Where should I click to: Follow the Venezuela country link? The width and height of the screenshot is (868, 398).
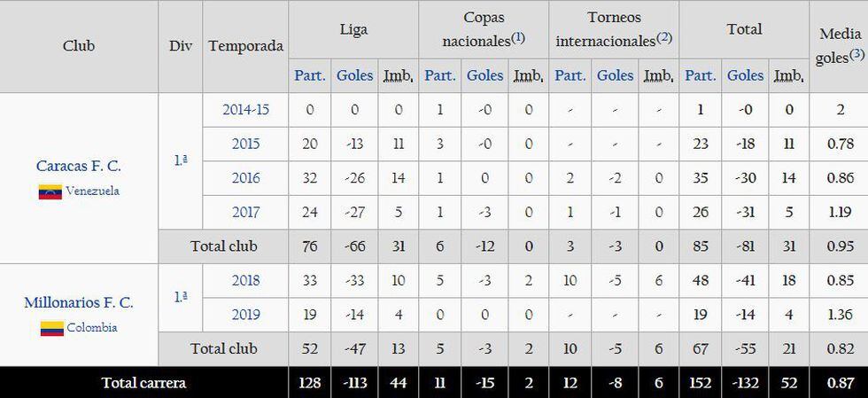click(x=92, y=191)
